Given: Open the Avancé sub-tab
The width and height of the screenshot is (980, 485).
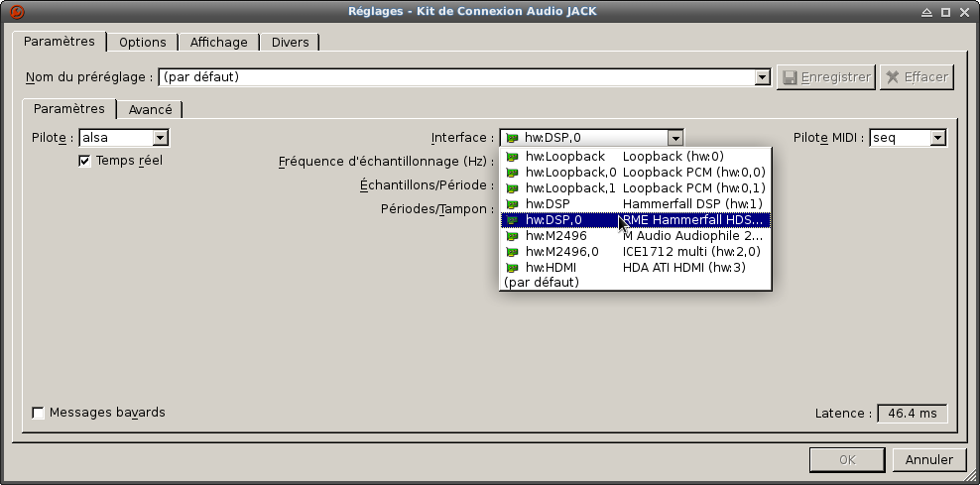Looking at the screenshot, I should tap(150, 110).
